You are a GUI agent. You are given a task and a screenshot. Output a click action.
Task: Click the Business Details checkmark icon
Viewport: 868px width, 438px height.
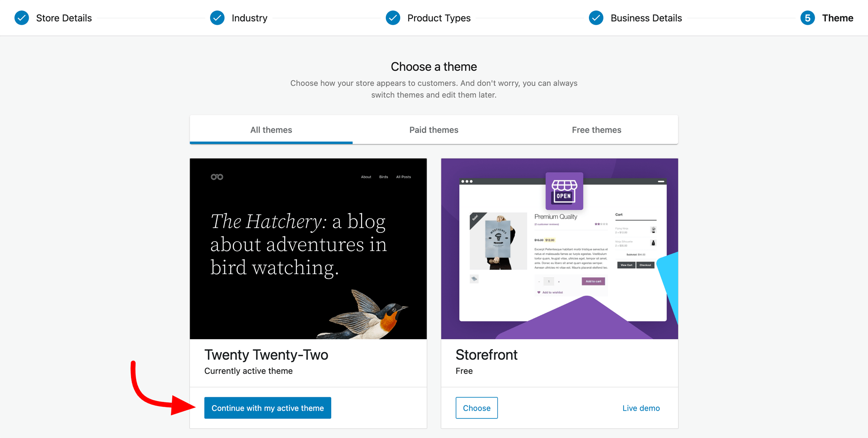596,18
